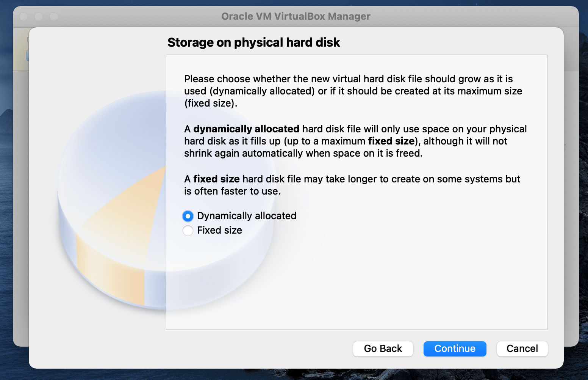Click the first paragraph of explanatory text

pos(352,91)
